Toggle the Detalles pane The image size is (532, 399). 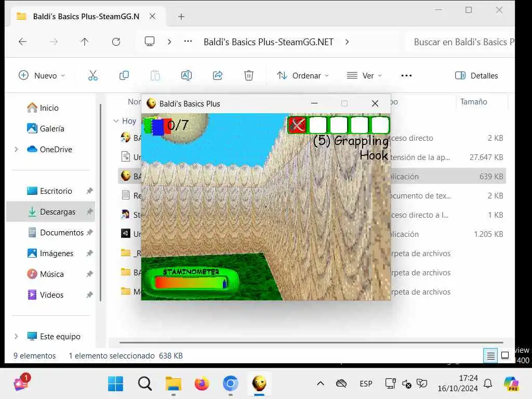(x=476, y=75)
